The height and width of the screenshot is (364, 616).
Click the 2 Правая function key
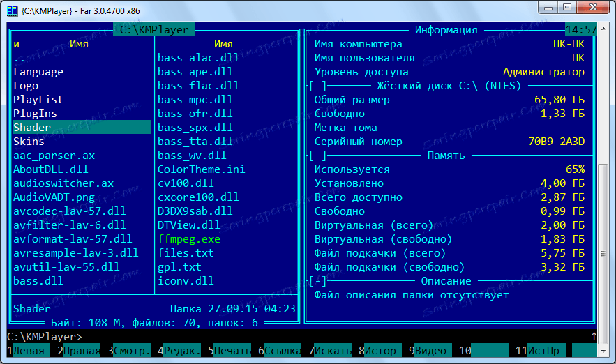(x=79, y=350)
